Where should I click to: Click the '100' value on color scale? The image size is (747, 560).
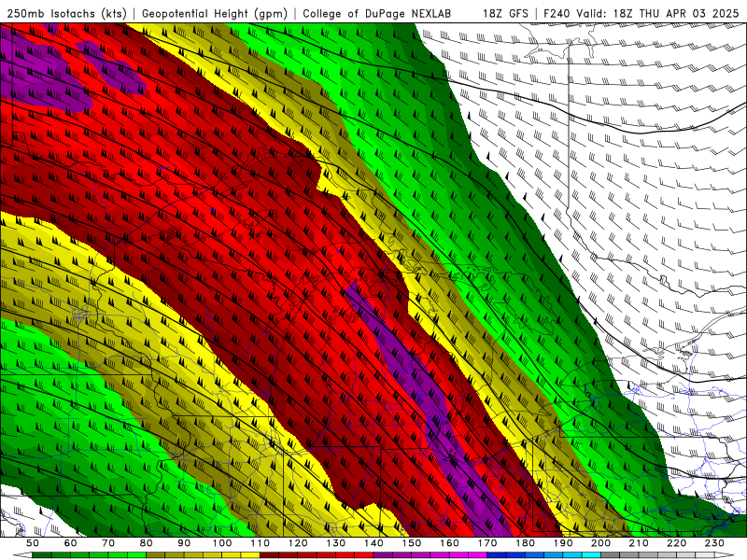[222, 543]
